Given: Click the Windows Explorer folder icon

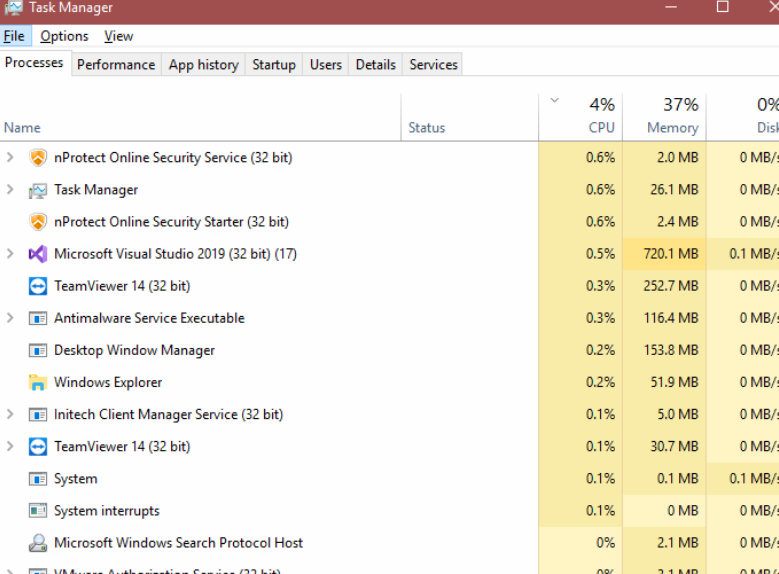Looking at the screenshot, I should (x=38, y=382).
